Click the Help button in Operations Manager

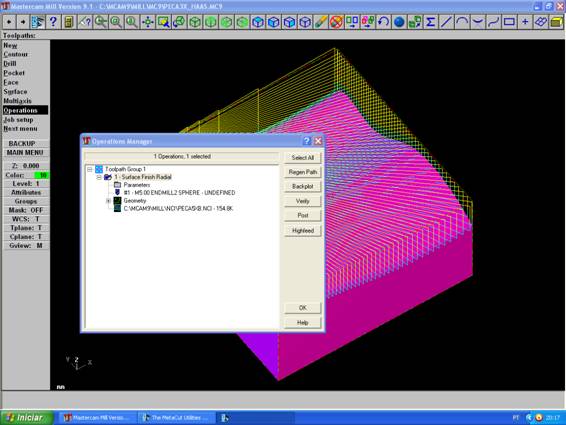302,323
